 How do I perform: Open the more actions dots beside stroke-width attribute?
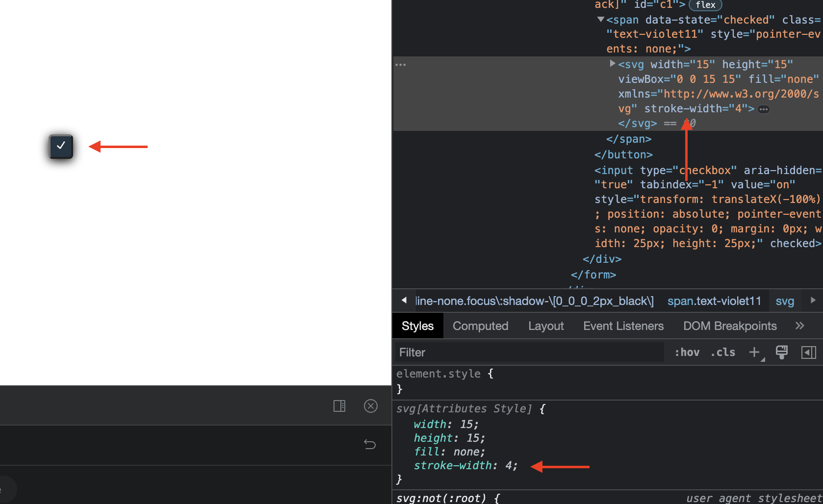tap(764, 109)
